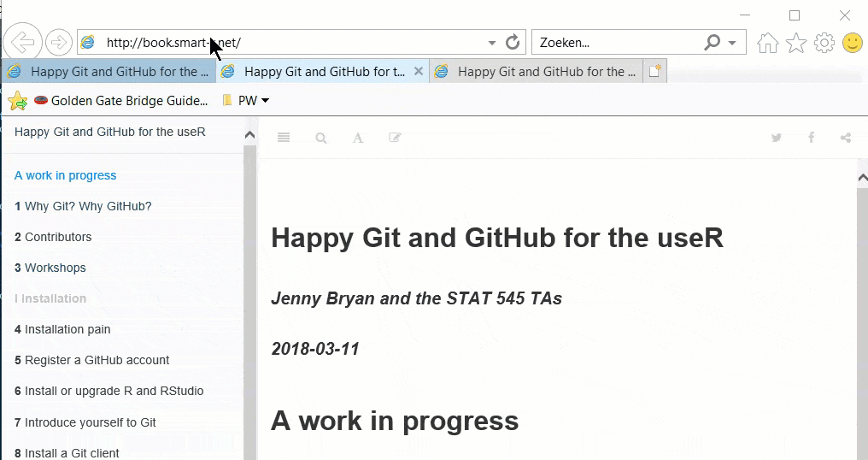Click the main title 'Happy Git and GitHub for the useR'
The width and height of the screenshot is (868, 460).
[x=497, y=238]
